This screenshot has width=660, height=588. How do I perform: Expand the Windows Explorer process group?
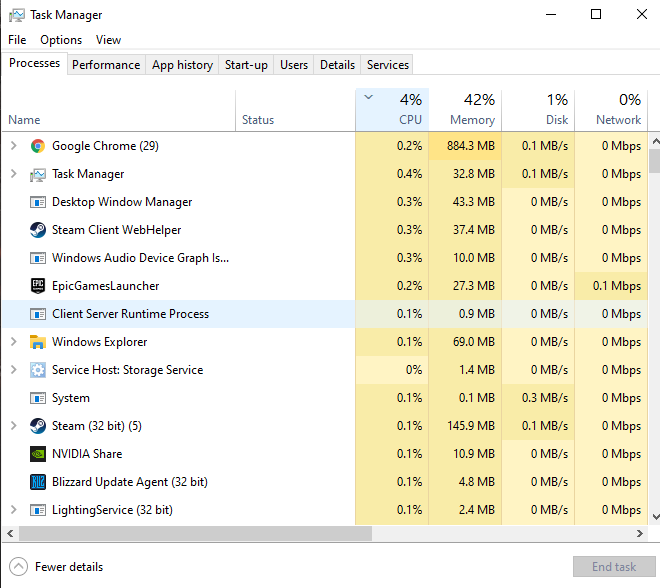click(13, 342)
